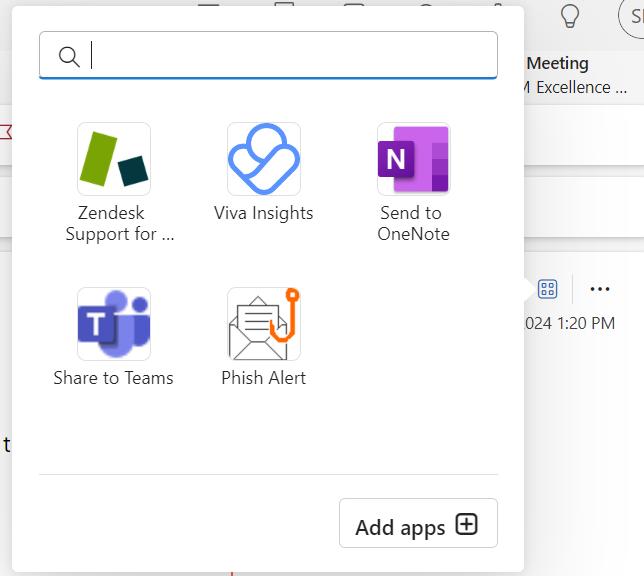Click the 'Share to Teams' label text
The image size is (644, 576).
tap(114, 378)
